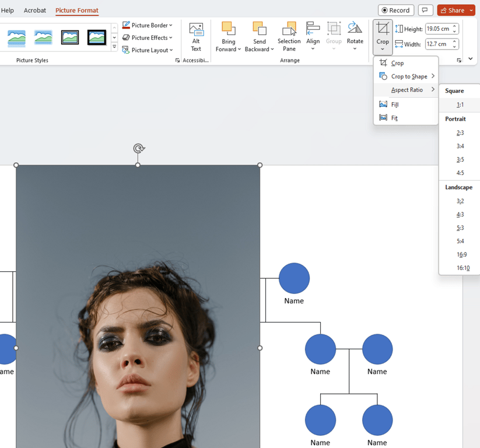This screenshot has width=480, height=448.
Task: Apply the second soft-edge picture style
Action: [43, 38]
